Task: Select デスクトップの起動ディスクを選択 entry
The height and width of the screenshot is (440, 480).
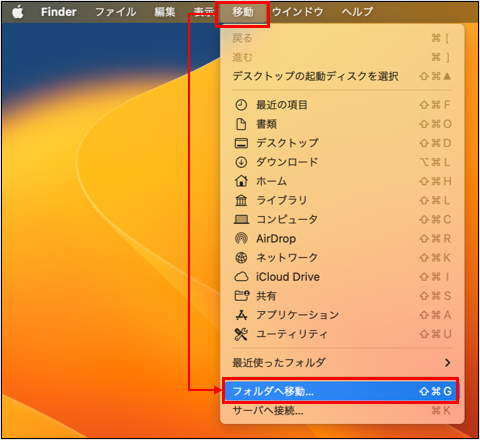Action: [342, 76]
